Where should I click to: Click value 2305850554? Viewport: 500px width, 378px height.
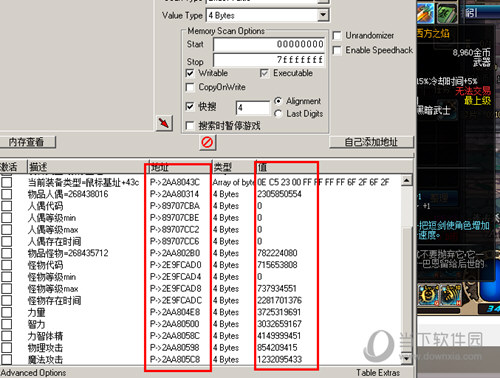tap(279, 194)
